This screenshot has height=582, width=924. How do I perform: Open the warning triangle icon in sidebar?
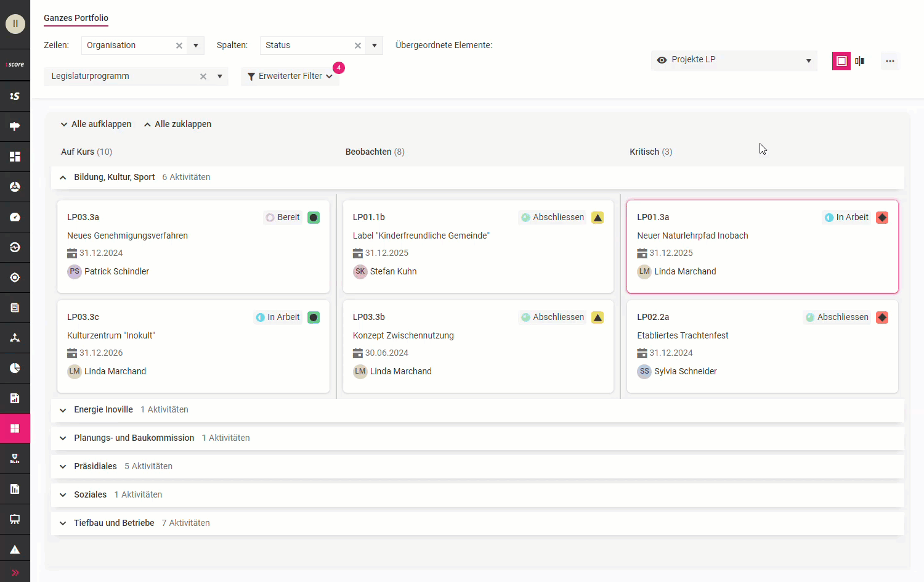click(15, 549)
